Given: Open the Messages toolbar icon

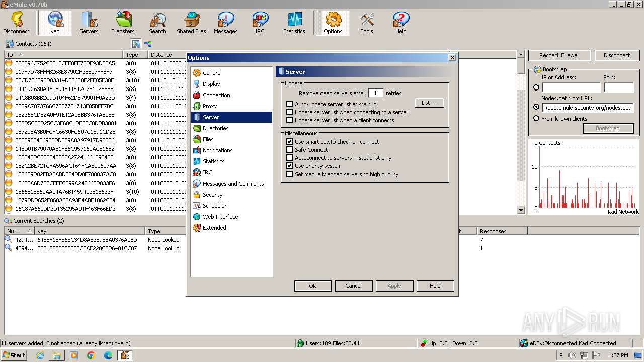Looking at the screenshot, I should point(226,23).
